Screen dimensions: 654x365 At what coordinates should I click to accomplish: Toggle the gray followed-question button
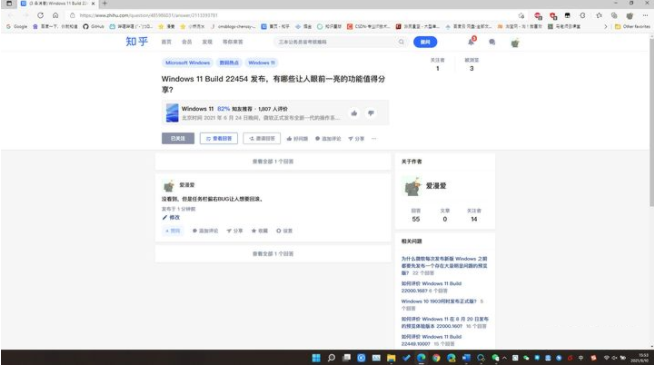pos(178,138)
